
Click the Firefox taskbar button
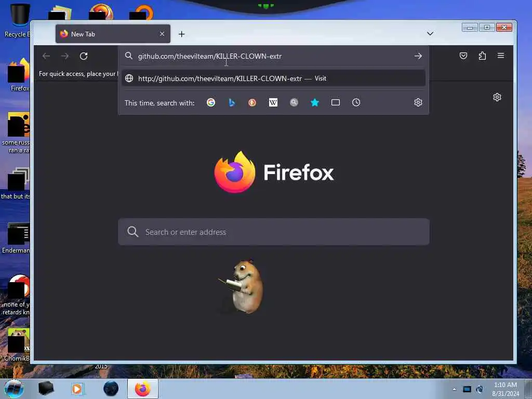click(x=143, y=389)
